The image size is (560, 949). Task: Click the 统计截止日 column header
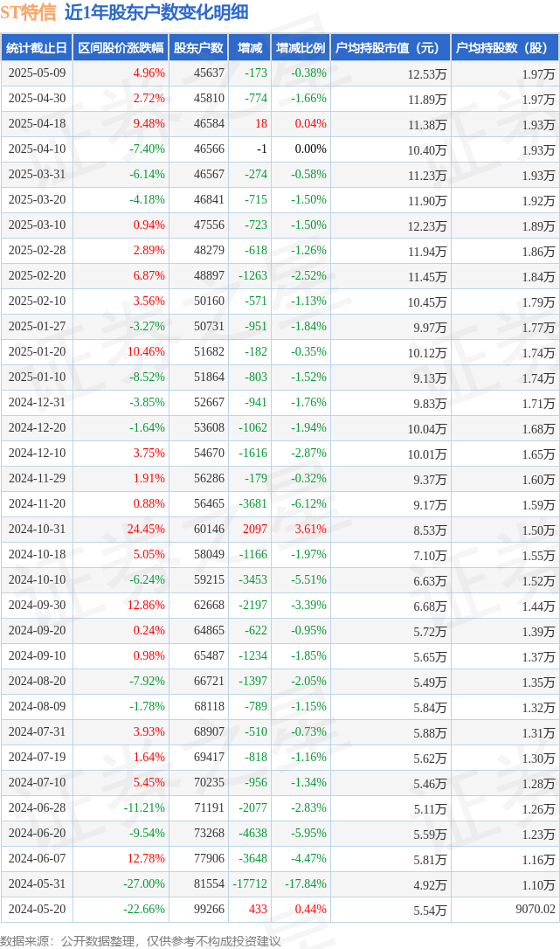(37, 48)
